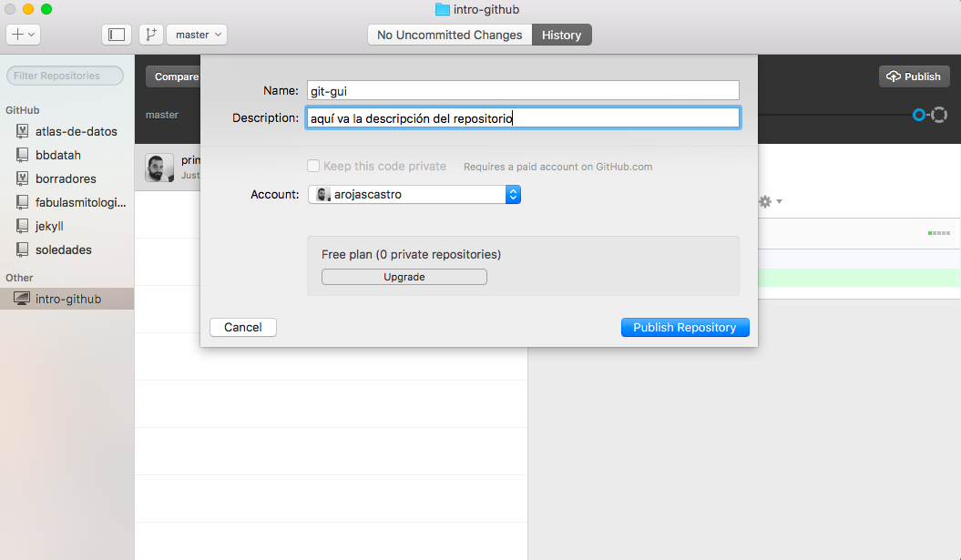This screenshot has width=961, height=560.
Task: Switch to the History tab
Action: [561, 35]
